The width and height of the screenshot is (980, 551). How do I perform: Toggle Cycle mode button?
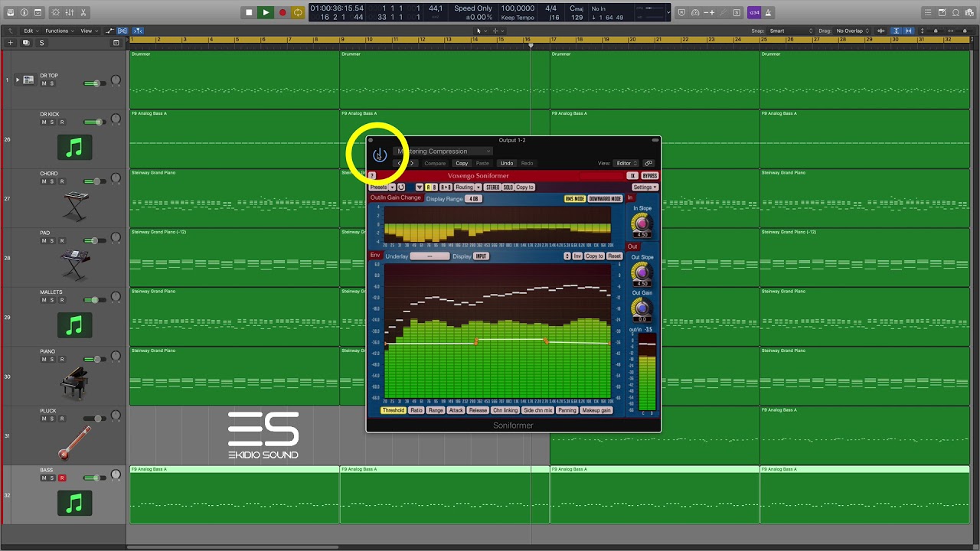(x=298, y=12)
